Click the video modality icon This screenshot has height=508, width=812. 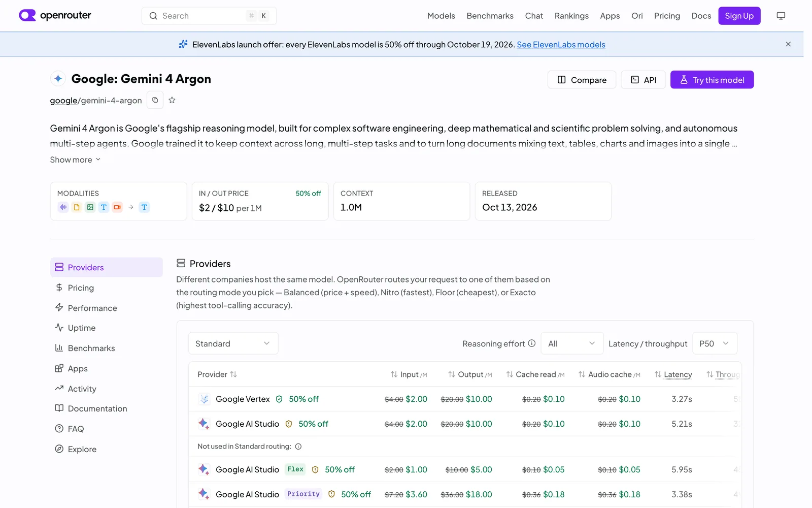click(x=117, y=207)
